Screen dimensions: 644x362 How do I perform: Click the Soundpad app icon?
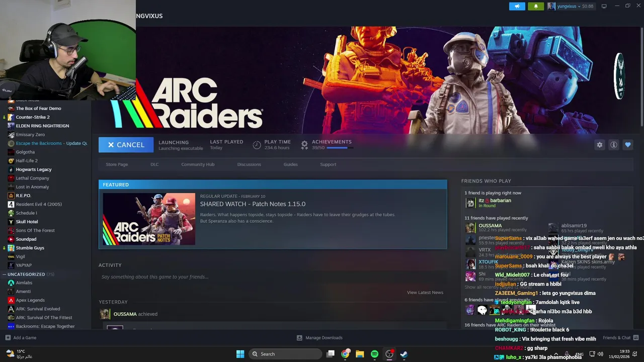[11, 239]
